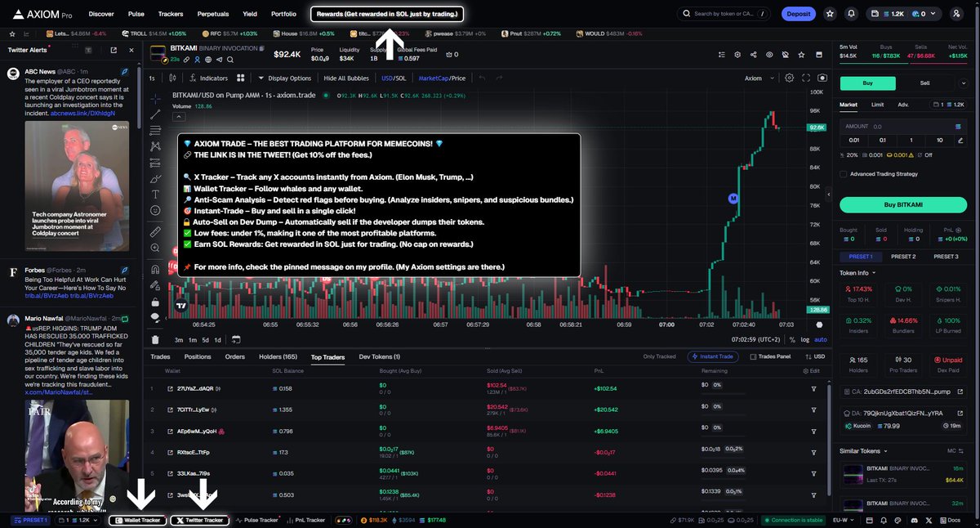Select the Limit order tab

tap(877, 105)
